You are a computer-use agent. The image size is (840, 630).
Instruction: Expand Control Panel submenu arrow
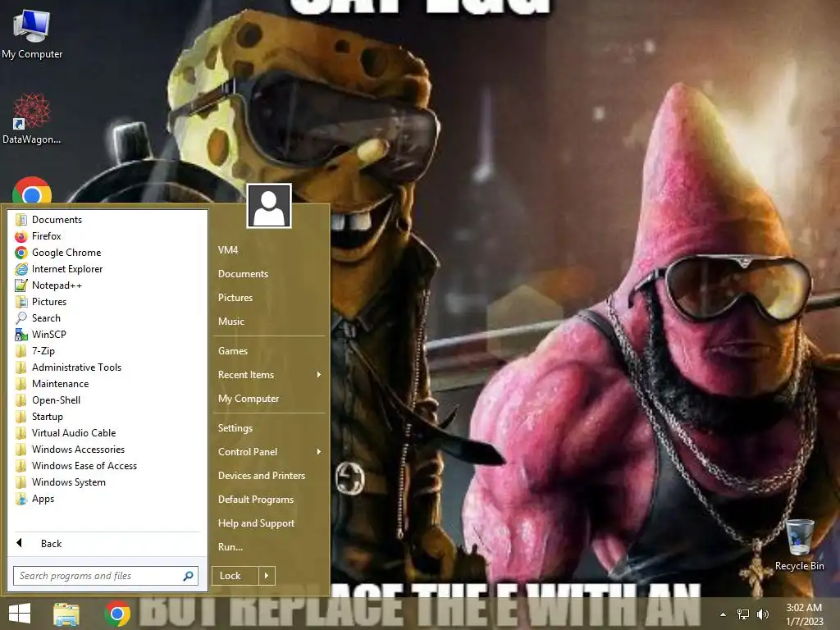point(319,452)
